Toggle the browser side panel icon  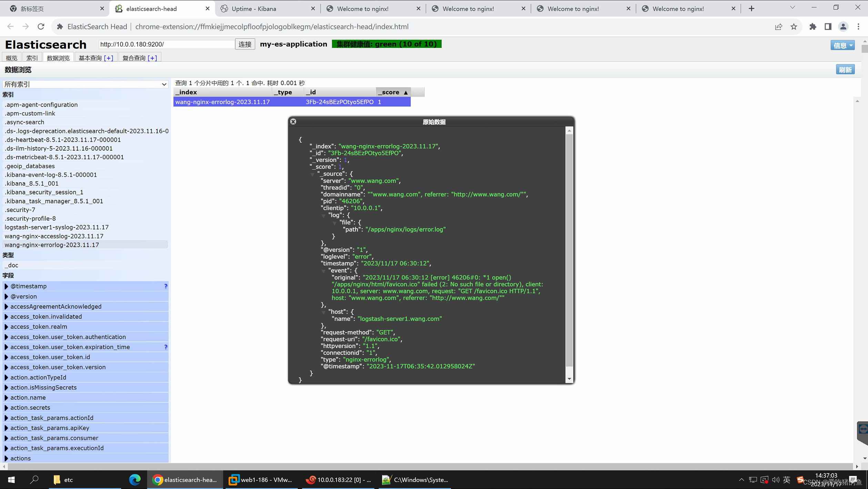point(828,27)
